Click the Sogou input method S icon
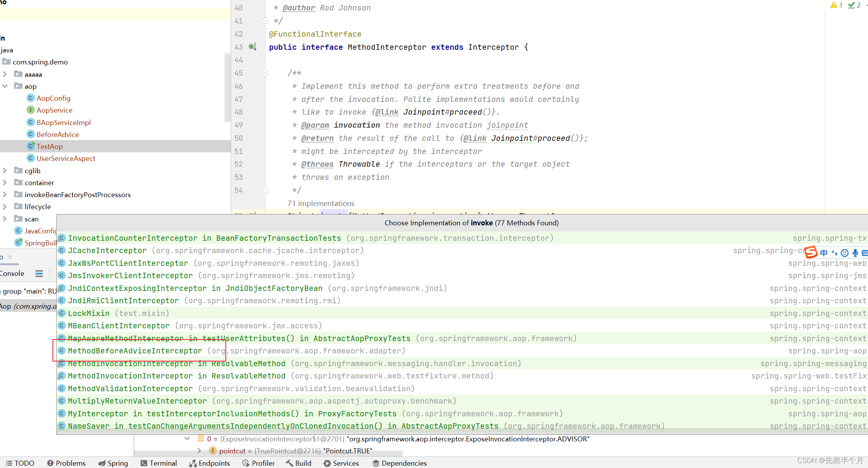868x468 pixels. point(811,252)
